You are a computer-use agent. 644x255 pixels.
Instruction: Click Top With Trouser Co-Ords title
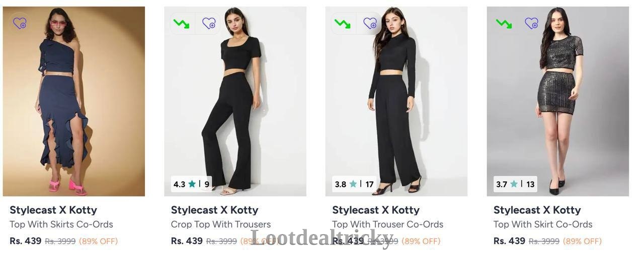388,224
